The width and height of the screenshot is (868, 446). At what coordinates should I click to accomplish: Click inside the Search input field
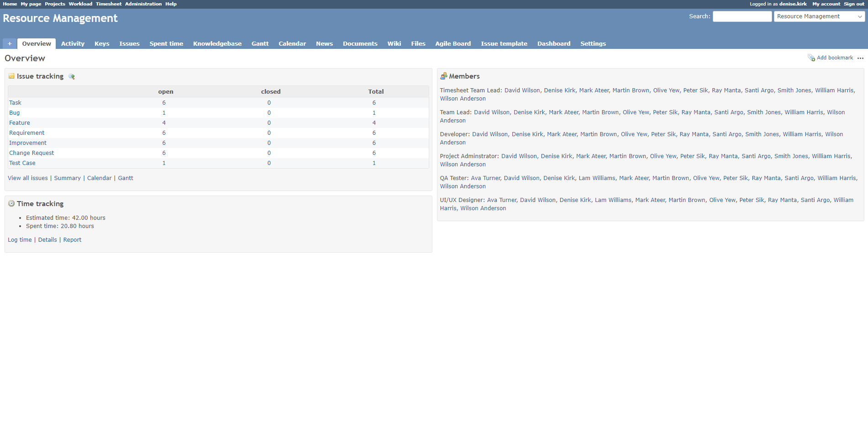coord(742,16)
